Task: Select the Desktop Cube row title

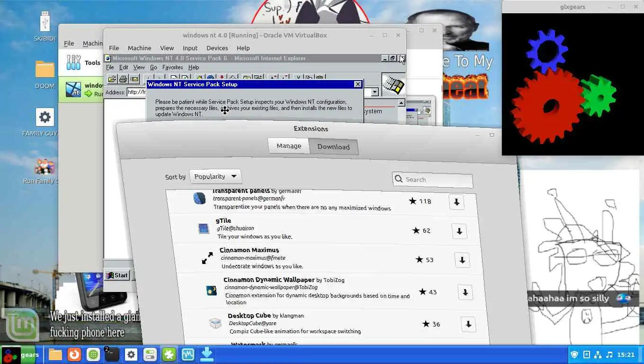Action: pos(249,316)
